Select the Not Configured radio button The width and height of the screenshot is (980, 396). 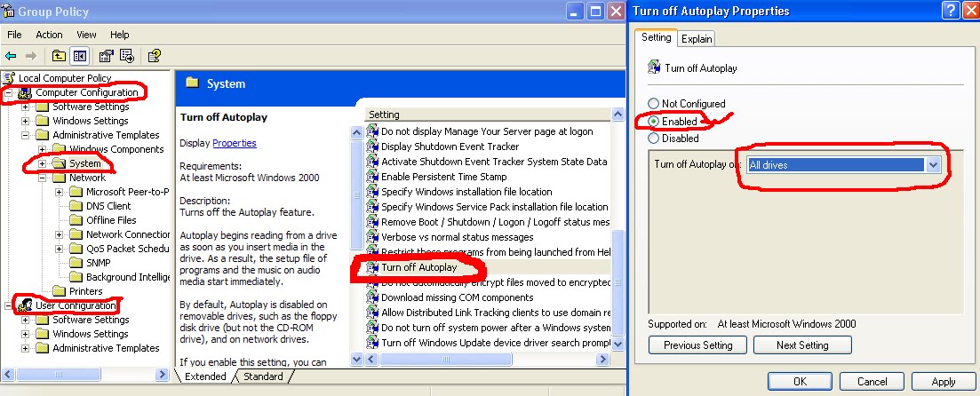653,104
